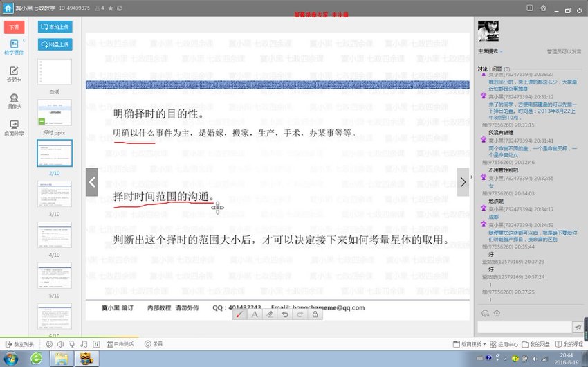
Task: Collapse the courseware sidebar with small chevron
Action: pos(24,40)
